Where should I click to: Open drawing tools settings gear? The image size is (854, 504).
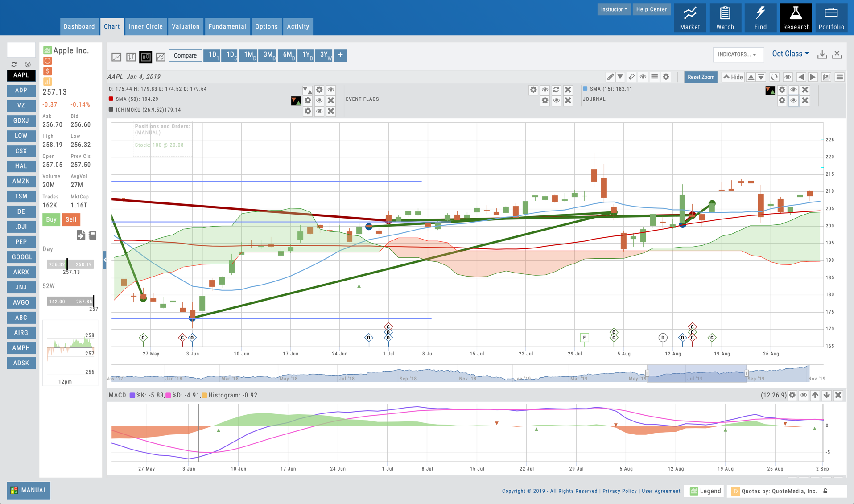tap(666, 77)
